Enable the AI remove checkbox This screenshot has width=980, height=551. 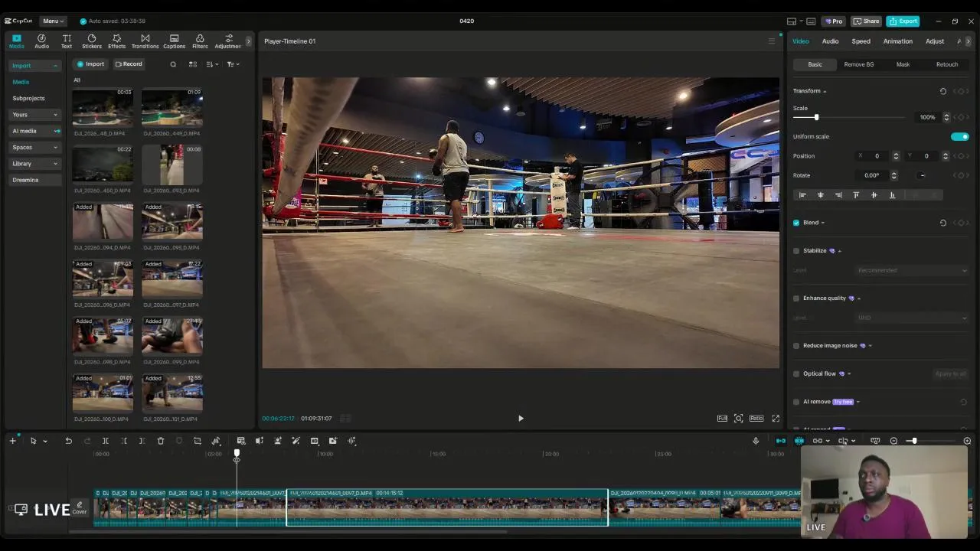click(x=796, y=402)
